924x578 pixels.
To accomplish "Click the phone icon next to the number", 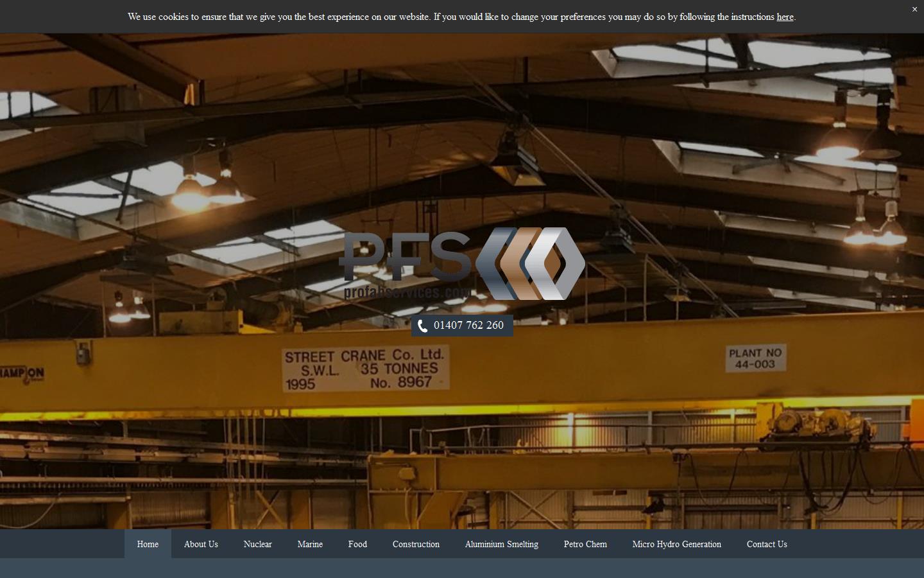I will pos(423,326).
